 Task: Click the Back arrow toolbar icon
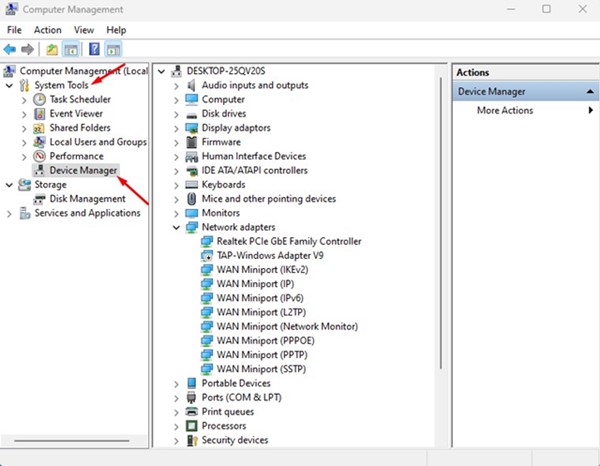click(11, 49)
